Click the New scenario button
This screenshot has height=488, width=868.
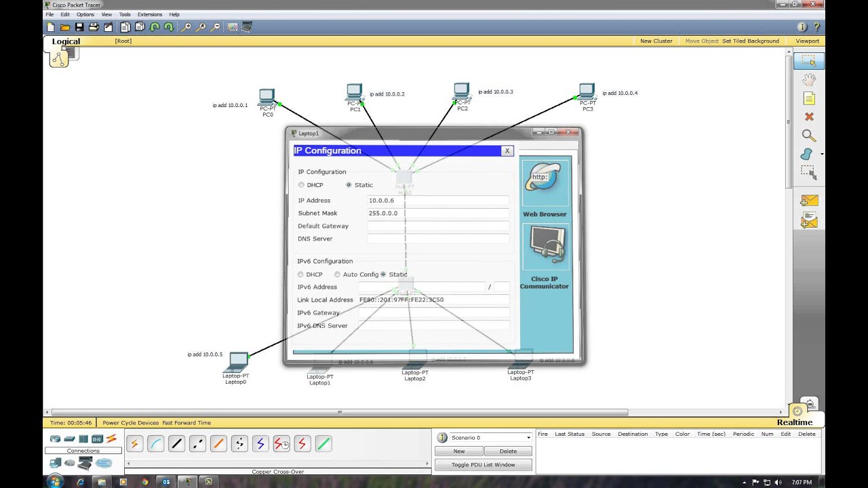[459, 451]
